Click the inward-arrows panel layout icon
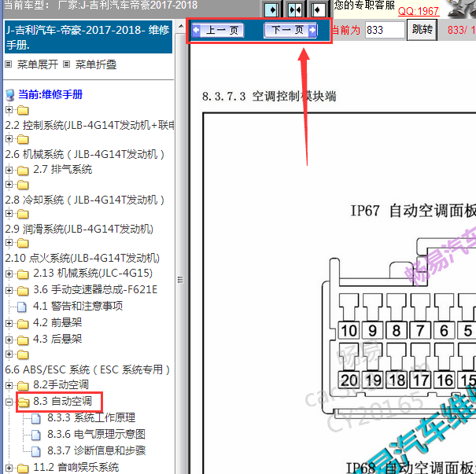 [x=295, y=10]
